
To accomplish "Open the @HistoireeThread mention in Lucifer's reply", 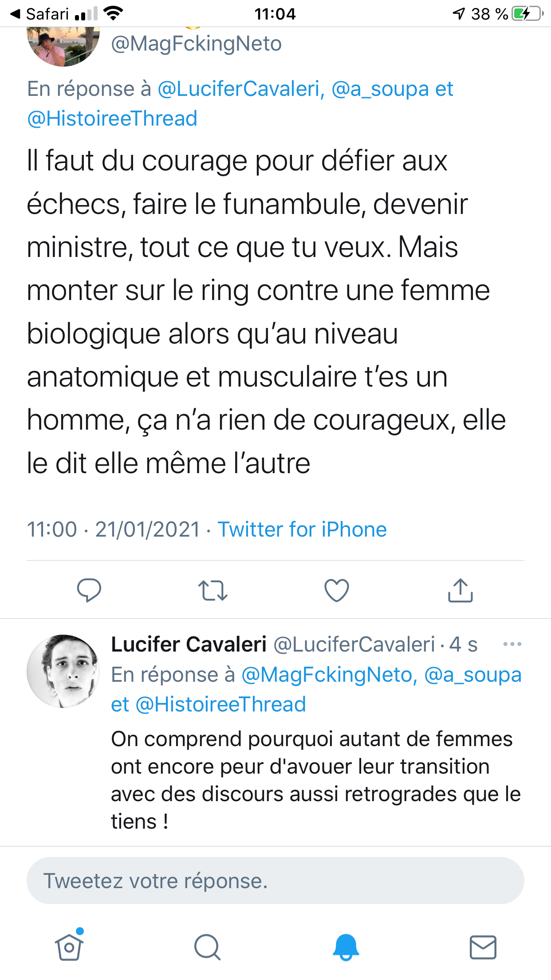I will point(220,704).
